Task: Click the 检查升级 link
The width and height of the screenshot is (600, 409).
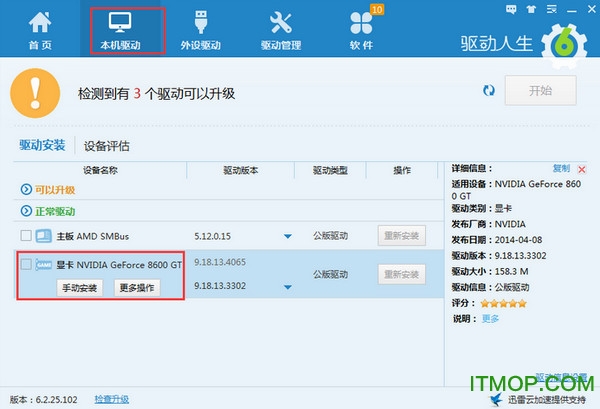Action: (x=112, y=399)
